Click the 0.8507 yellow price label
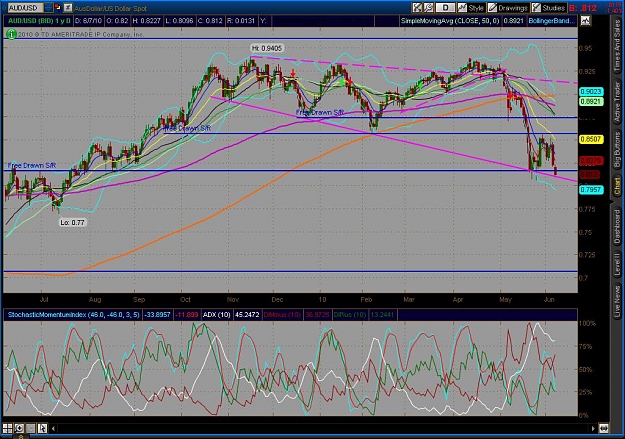 coord(591,139)
